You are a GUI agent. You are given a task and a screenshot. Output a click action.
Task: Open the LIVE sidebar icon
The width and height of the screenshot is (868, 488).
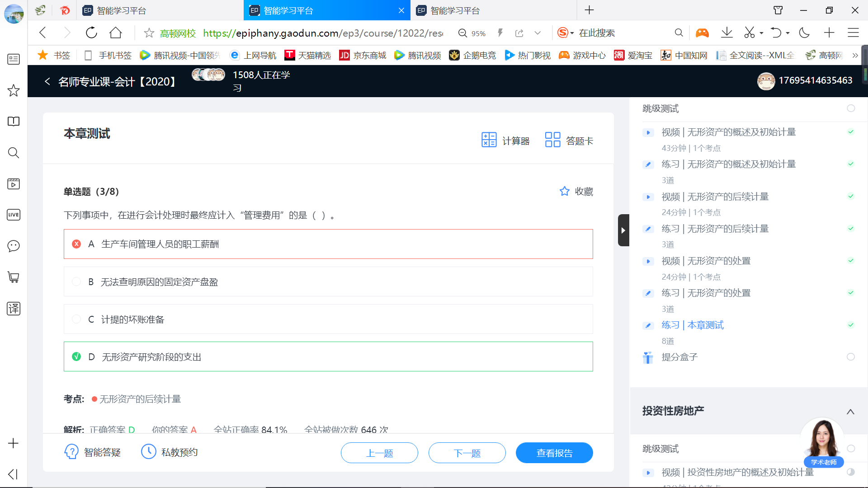pos(14,215)
